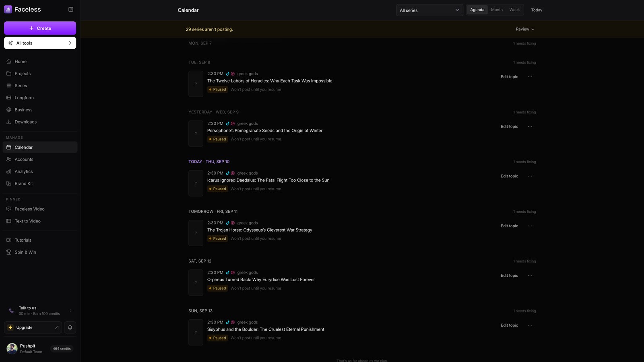Switch to Month view tab

497,10
